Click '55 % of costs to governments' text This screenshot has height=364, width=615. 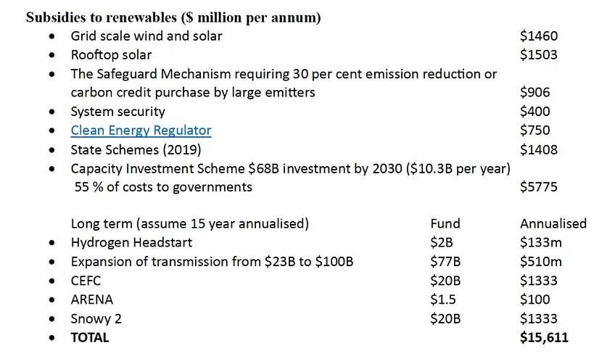164,187
